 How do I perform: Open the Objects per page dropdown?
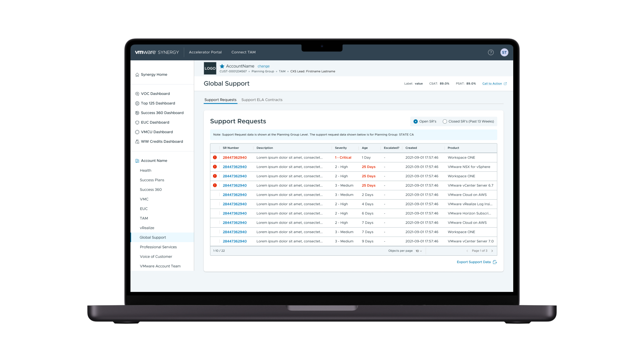point(419,251)
